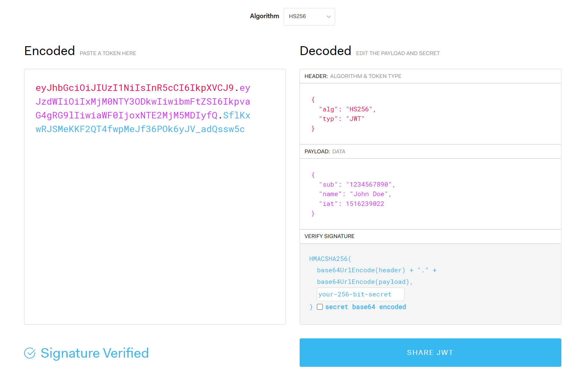588x376 pixels.
Task: Click the "name": "John Doe" payload line
Action: (355, 194)
